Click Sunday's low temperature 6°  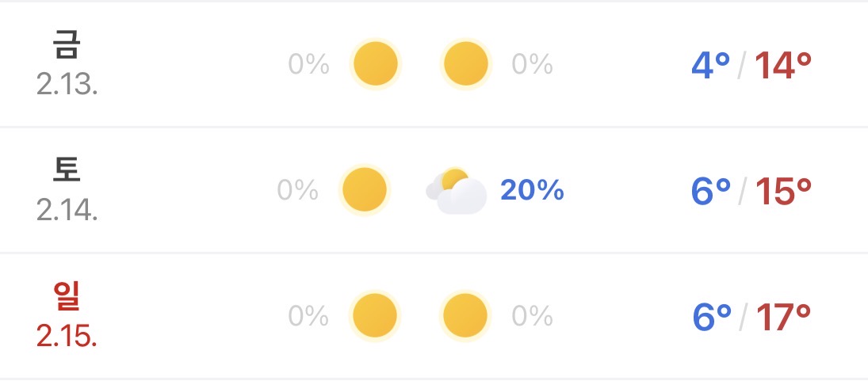[x=711, y=318]
